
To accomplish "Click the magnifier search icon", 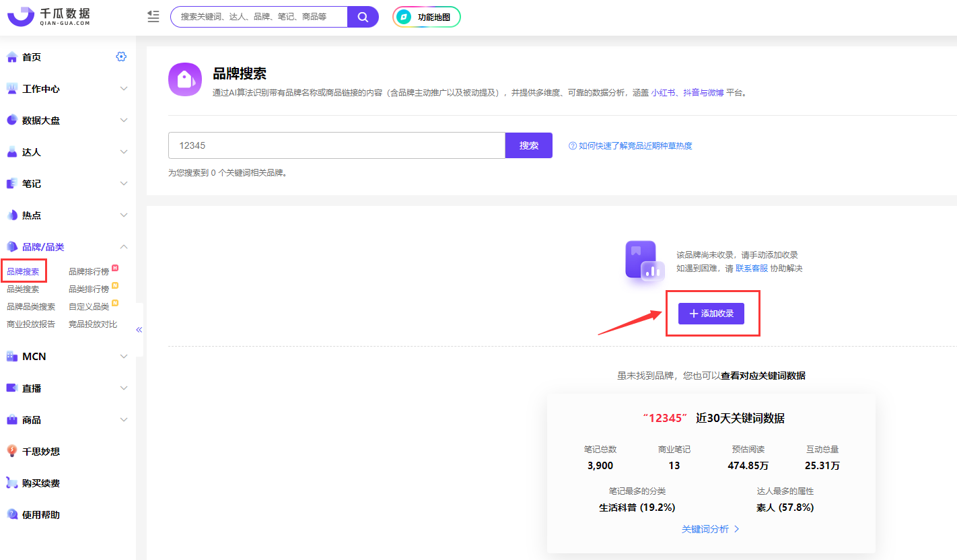I will (x=362, y=16).
